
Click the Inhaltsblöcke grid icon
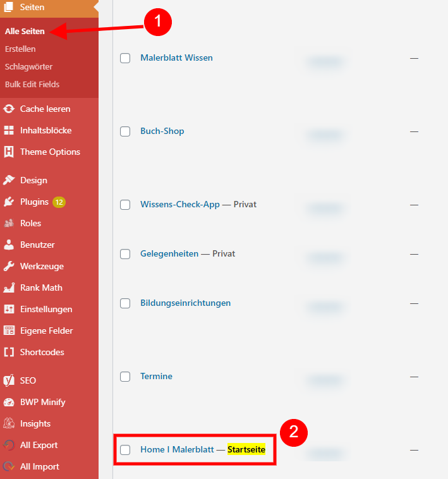point(9,131)
